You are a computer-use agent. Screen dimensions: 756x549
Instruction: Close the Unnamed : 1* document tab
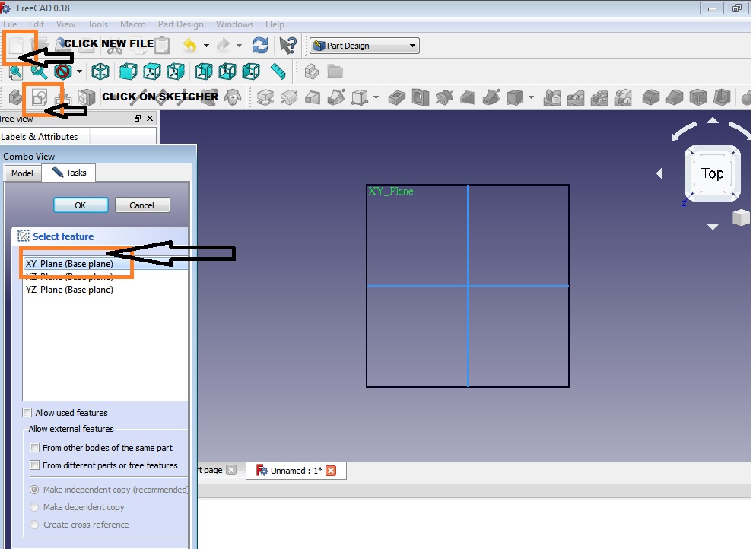click(x=331, y=471)
